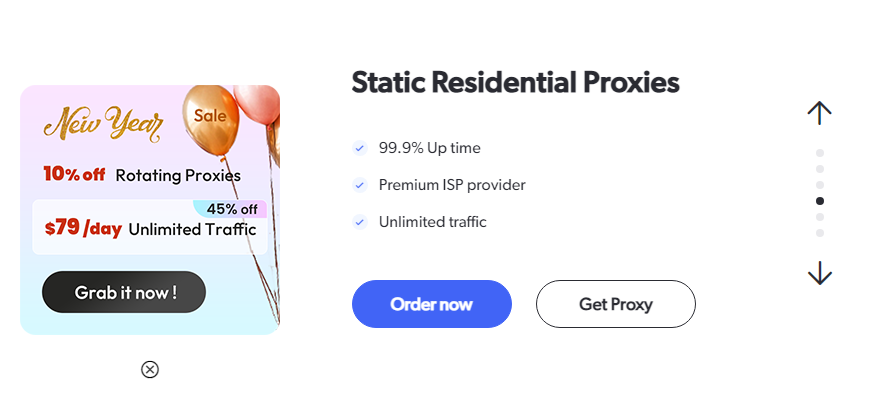Click checkmark icon beside 99.9% Up time
This screenshot has width=876, height=400.
click(x=359, y=148)
